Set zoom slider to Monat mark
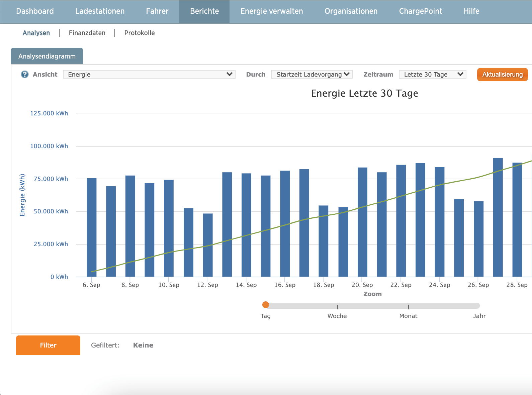 [408, 306]
